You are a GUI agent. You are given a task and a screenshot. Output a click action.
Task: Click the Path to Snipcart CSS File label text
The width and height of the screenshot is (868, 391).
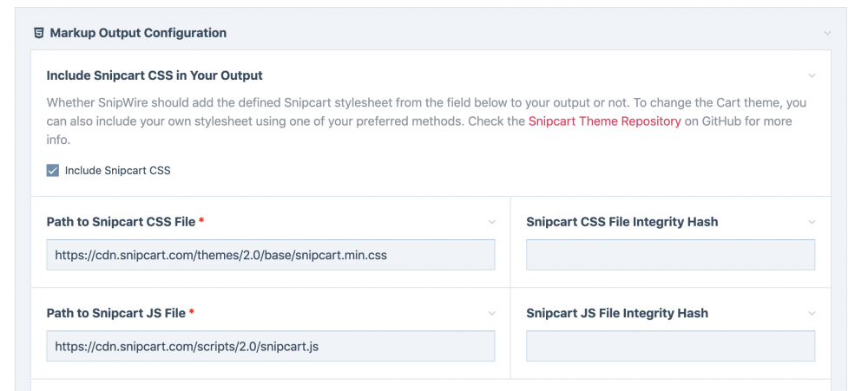point(121,222)
